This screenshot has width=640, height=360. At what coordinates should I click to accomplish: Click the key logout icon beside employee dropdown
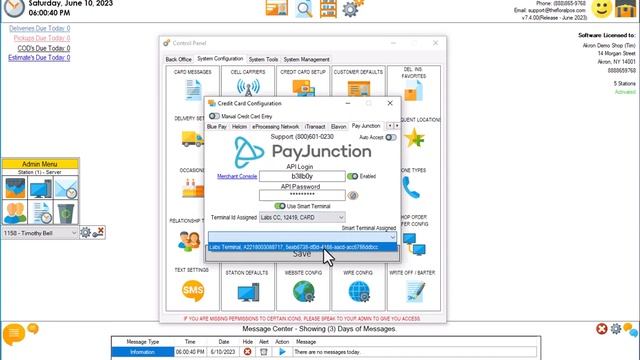click(98, 232)
